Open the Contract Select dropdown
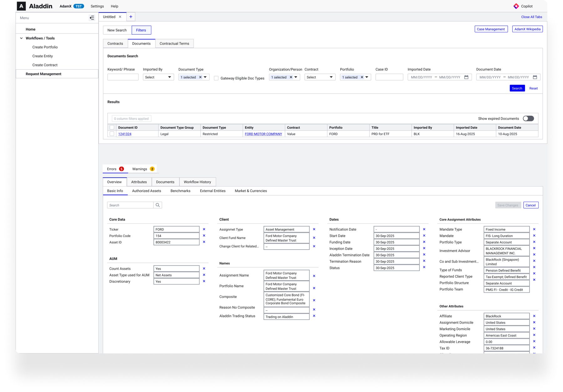The height and width of the screenshot is (392, 563). coord(320,77)
